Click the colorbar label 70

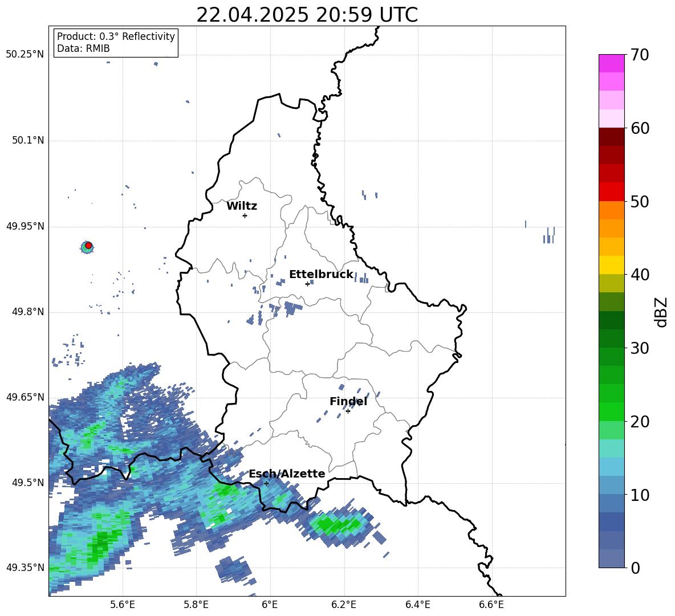pyautogui.click(x=640, y=55)
